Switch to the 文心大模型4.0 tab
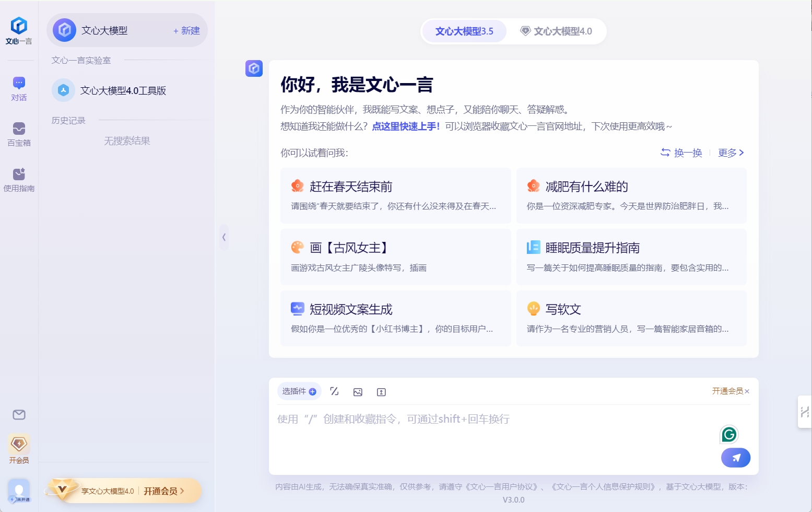The width and height of the screenshot is (812, 512). point(556,31)
